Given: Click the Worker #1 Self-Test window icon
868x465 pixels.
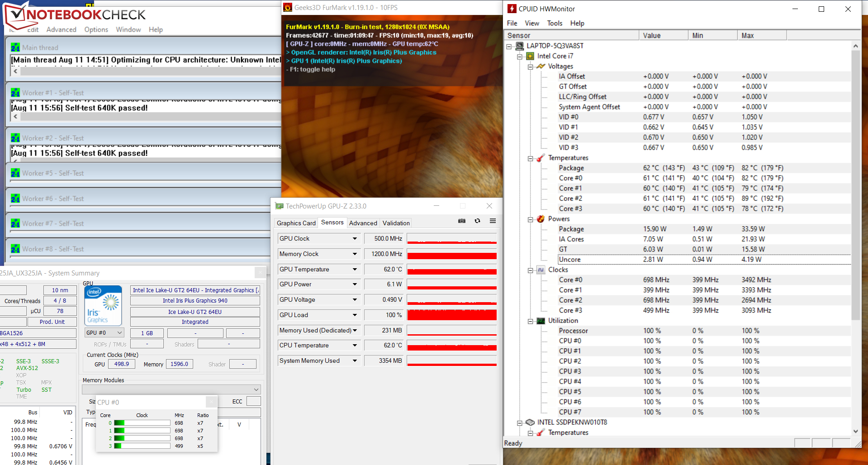Looking at the screenshot, I should coord(15,93).
